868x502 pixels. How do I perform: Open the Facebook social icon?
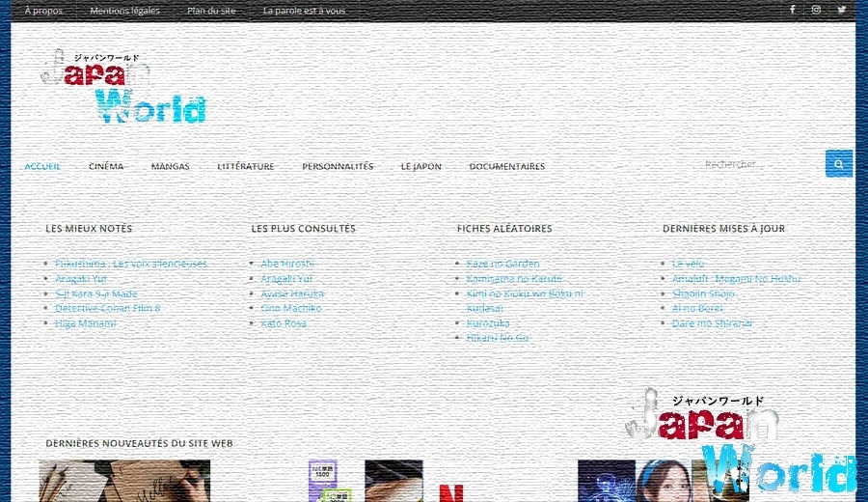(792, 11)
